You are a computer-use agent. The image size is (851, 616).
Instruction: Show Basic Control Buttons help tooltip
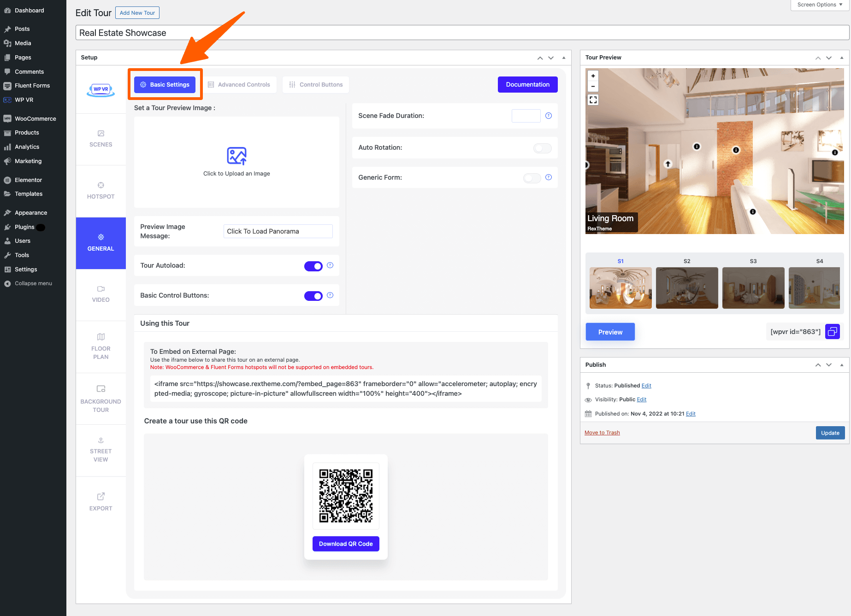tap(330, 295)
